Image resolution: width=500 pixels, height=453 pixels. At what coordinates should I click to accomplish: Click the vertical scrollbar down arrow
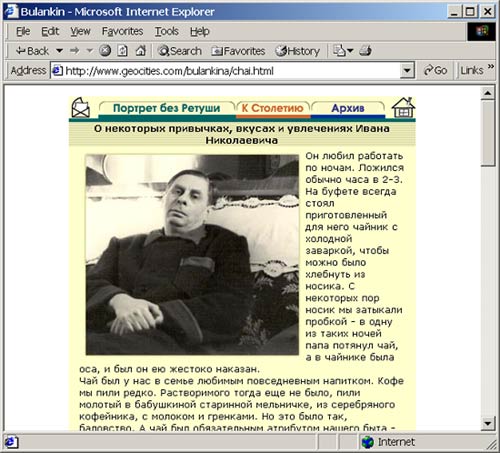(x=488, y=424)
